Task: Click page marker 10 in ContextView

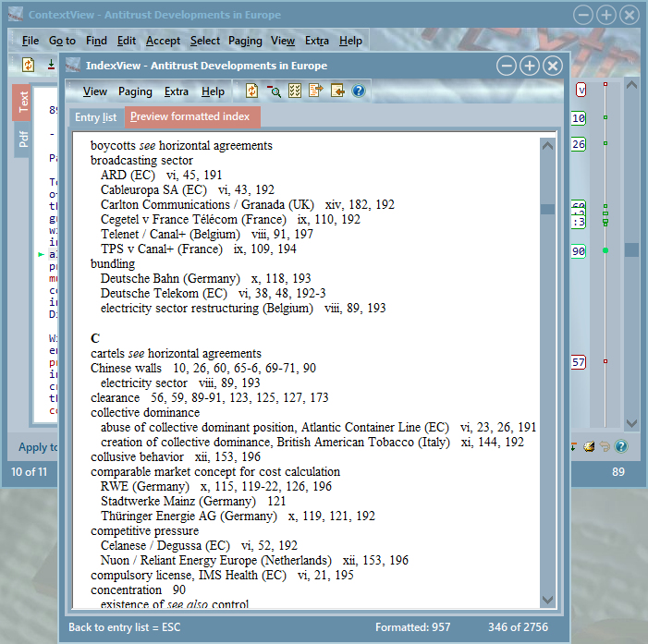Action: 579,118
